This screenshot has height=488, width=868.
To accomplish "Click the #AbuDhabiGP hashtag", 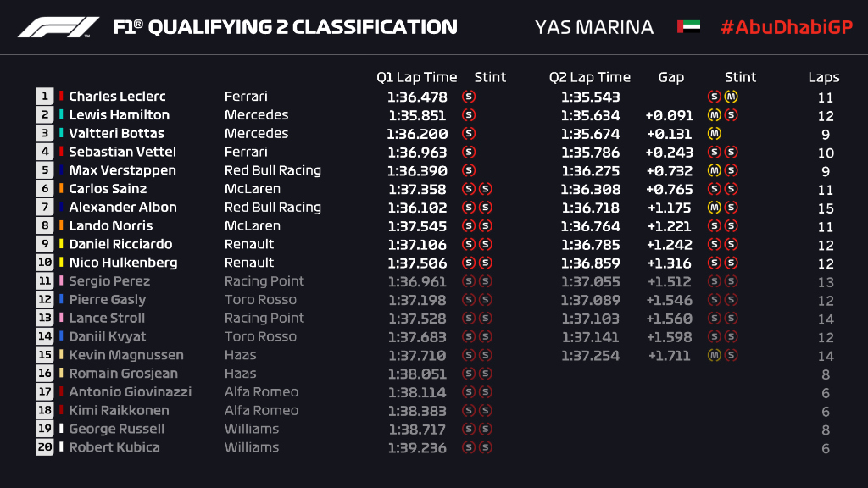I will (786, 27).
